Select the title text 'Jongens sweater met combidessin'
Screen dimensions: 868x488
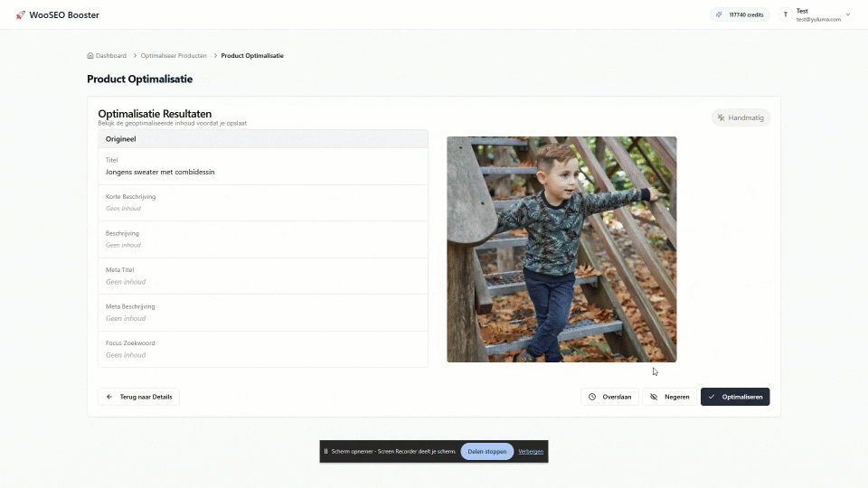coord(160,172)
